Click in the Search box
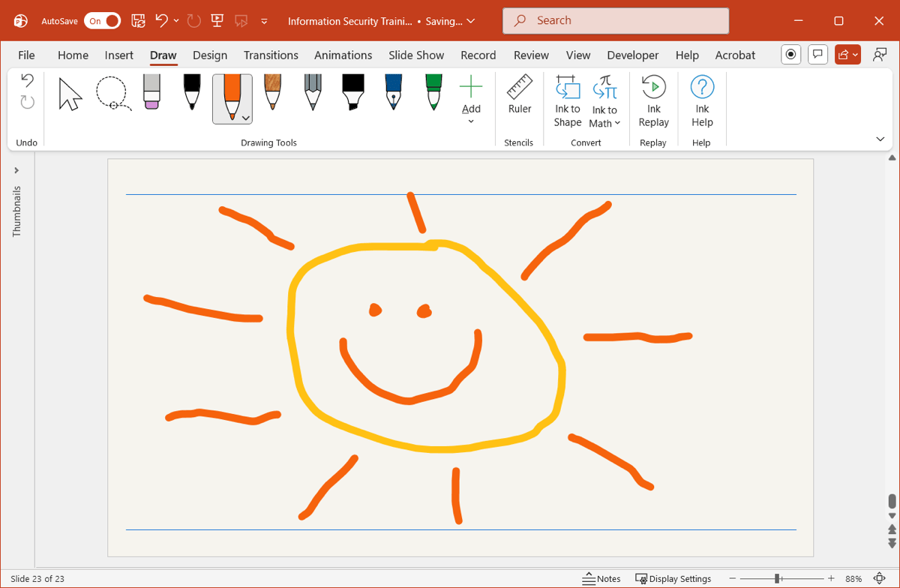 coord(615,21)
